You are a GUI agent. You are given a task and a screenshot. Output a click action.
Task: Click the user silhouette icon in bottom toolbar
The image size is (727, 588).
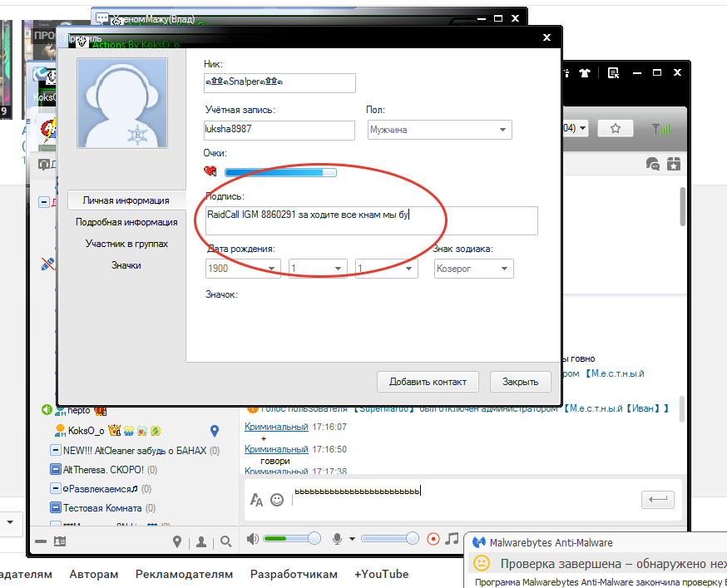point(201,541)
